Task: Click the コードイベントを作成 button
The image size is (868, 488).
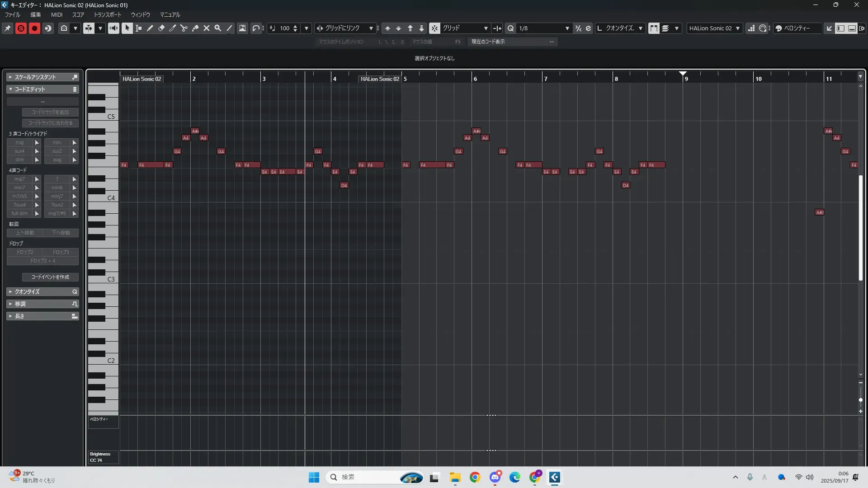Action: (50, 277)
